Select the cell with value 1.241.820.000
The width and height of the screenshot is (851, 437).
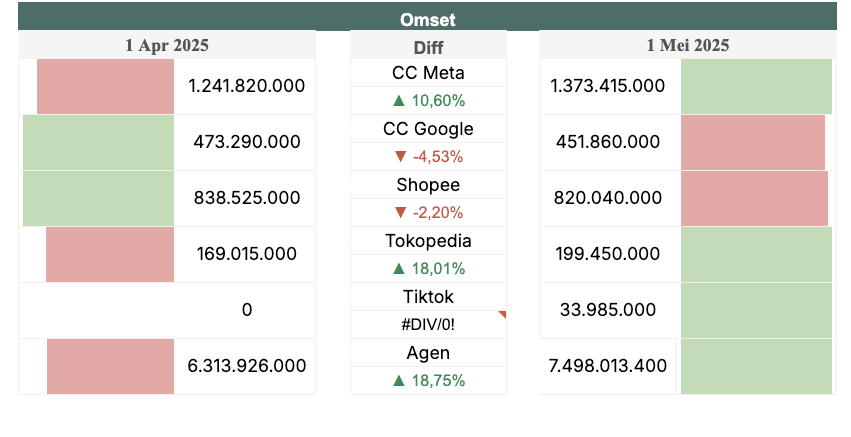pos(246,86)
